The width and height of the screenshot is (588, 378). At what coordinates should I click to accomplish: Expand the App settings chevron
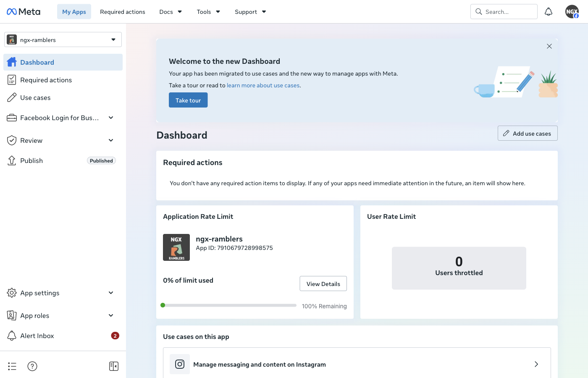111,293
